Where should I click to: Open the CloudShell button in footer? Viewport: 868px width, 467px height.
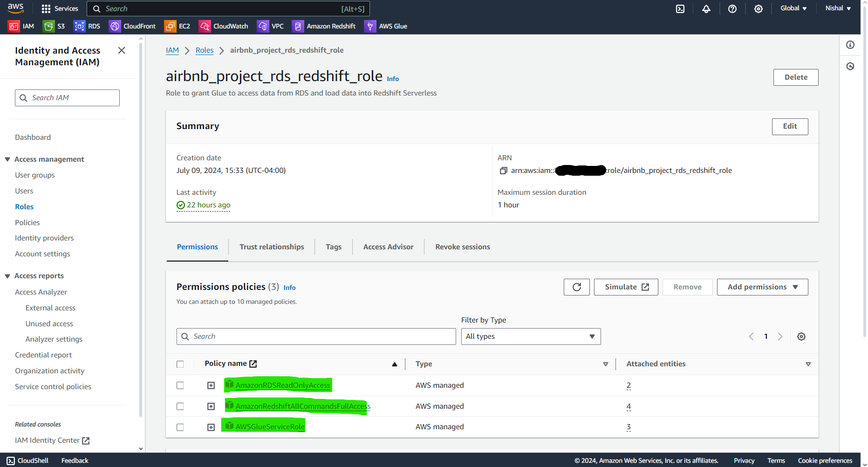click(28, 460)
